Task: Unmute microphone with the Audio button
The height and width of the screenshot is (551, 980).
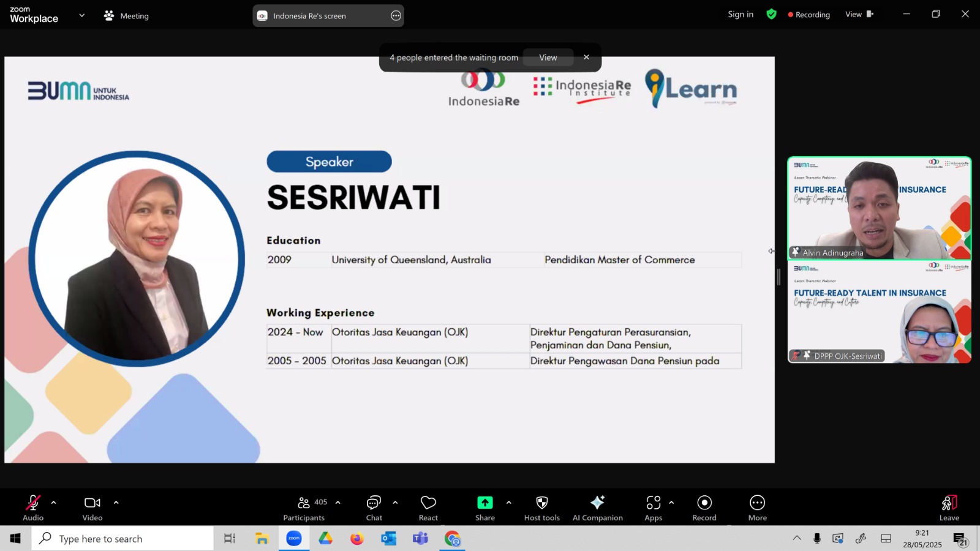Action: (x=33, y=508)
